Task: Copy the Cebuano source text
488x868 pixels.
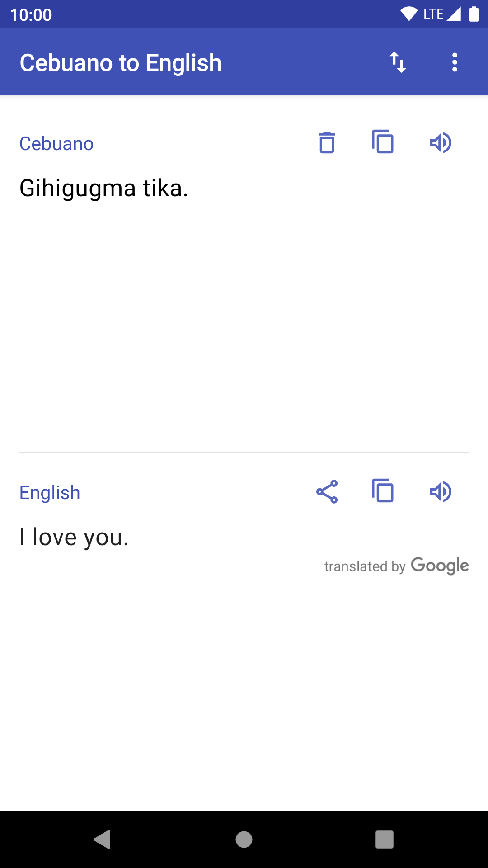Action: point(383,142)
